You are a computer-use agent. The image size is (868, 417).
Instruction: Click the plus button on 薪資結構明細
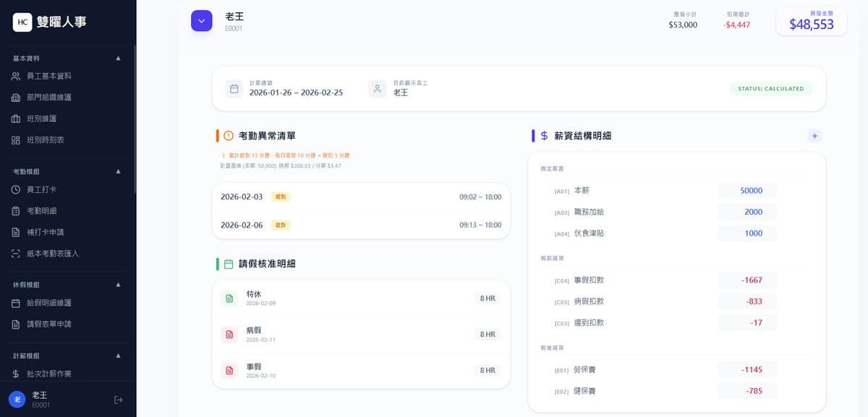(814, 135)
